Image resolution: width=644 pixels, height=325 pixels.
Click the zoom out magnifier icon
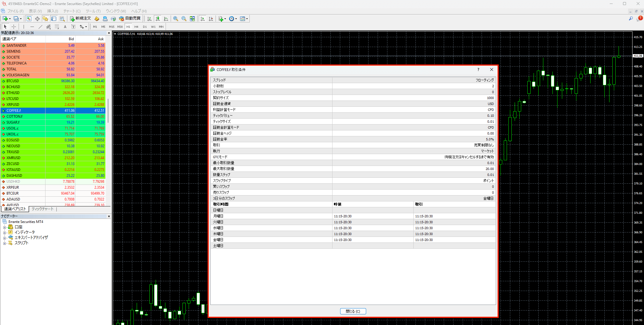coord(184,19)
